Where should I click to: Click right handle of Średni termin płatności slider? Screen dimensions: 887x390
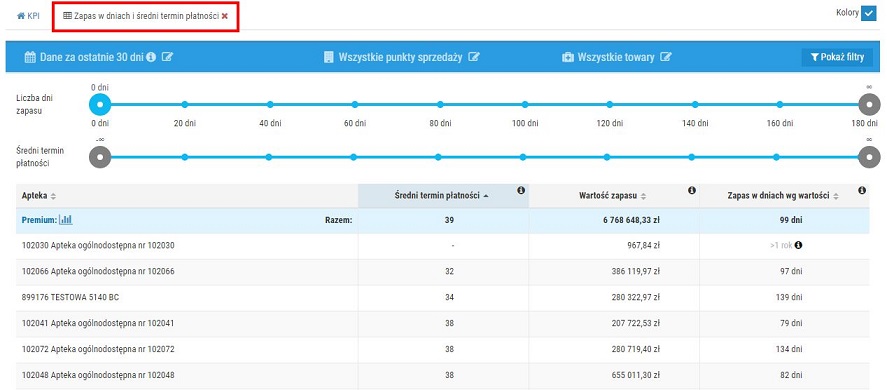pos(869,157)
